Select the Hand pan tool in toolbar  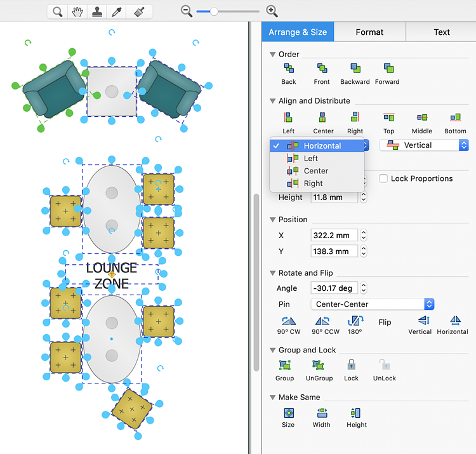pyautogui.click(x=77, y=11)
